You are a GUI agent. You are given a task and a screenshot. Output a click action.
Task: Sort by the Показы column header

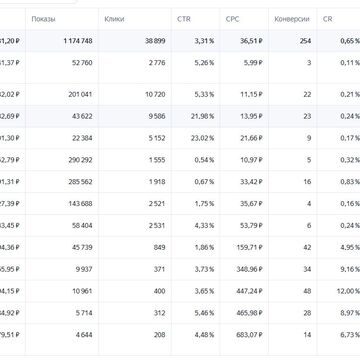point(43,19)
